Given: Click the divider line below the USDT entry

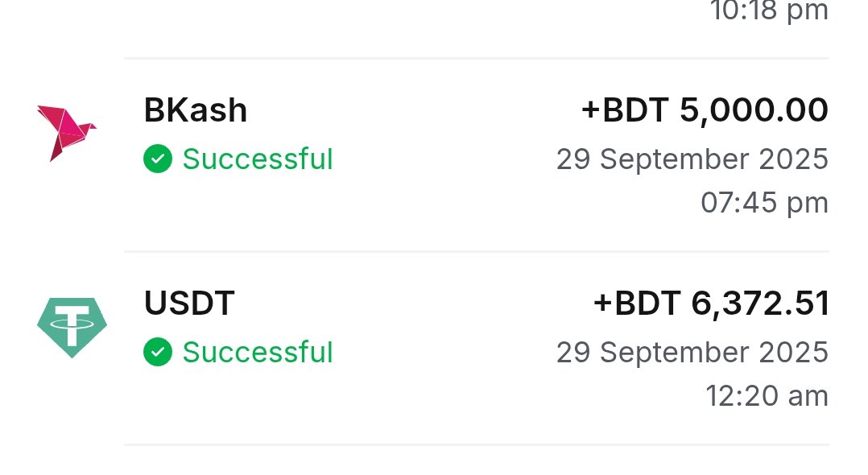Looking at the screenshot, I should (x=477, y=444).
